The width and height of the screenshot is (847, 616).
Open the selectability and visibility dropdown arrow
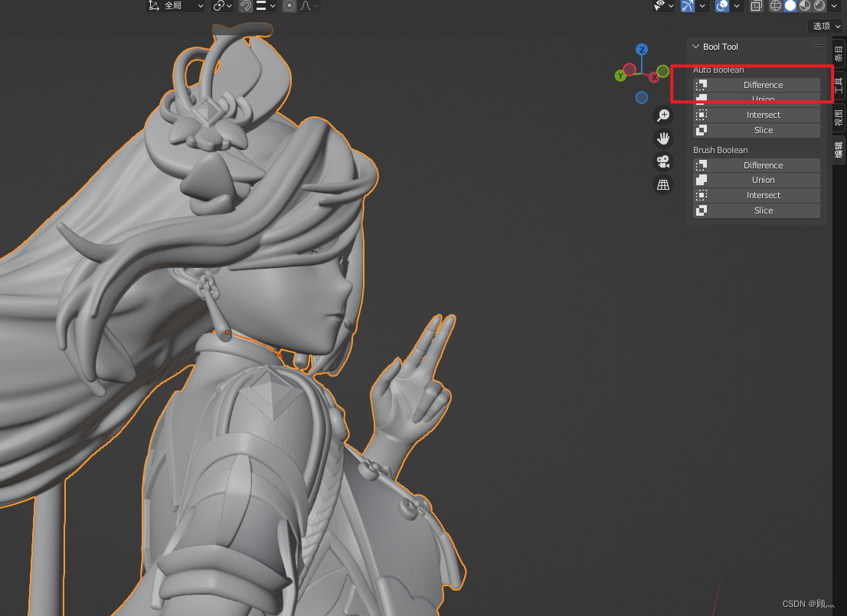tap(672, 6)
